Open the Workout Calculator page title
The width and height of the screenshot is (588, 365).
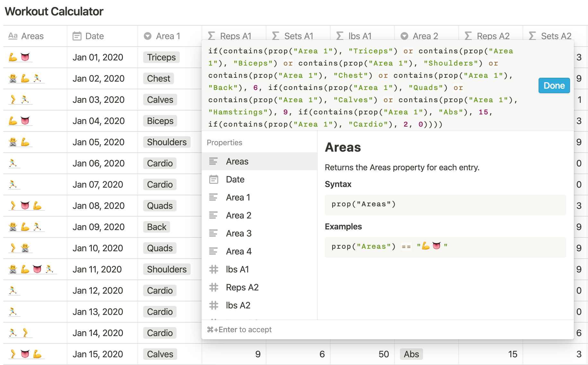(x=54, y=12)
